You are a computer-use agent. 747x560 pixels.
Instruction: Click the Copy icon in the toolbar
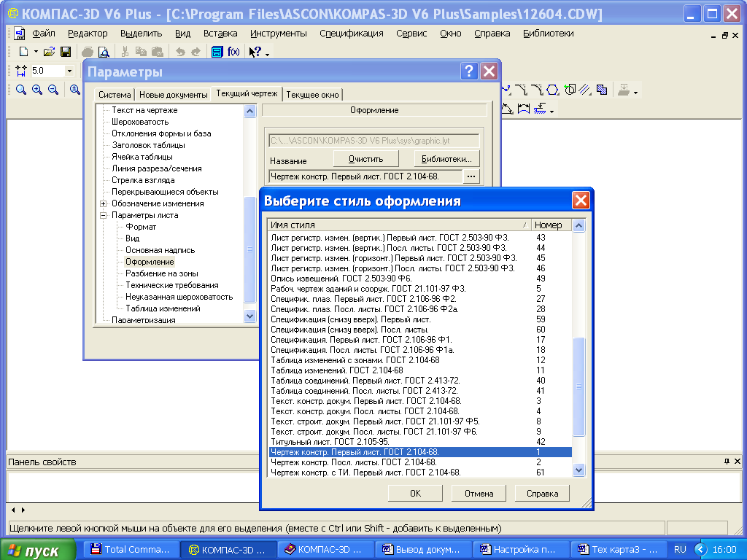[x=141, y=52]
